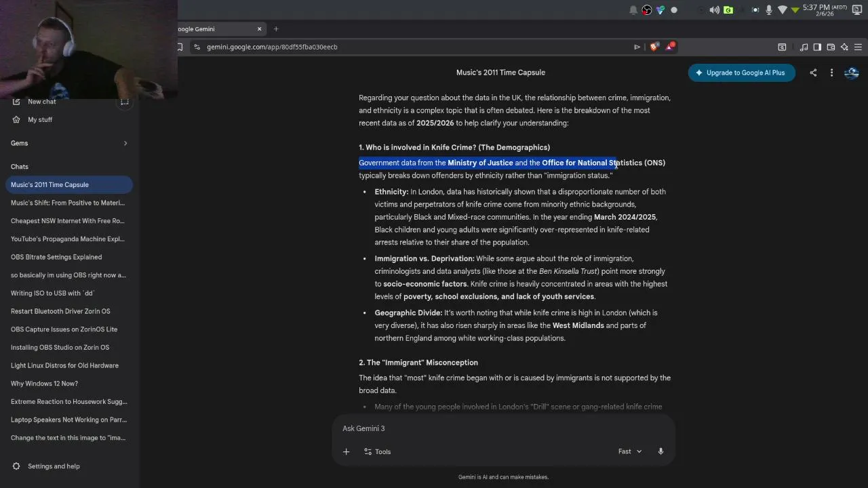The image size is (868, 488).
Task: Click the conversation title at top of chat
Action: pos(500,73)
